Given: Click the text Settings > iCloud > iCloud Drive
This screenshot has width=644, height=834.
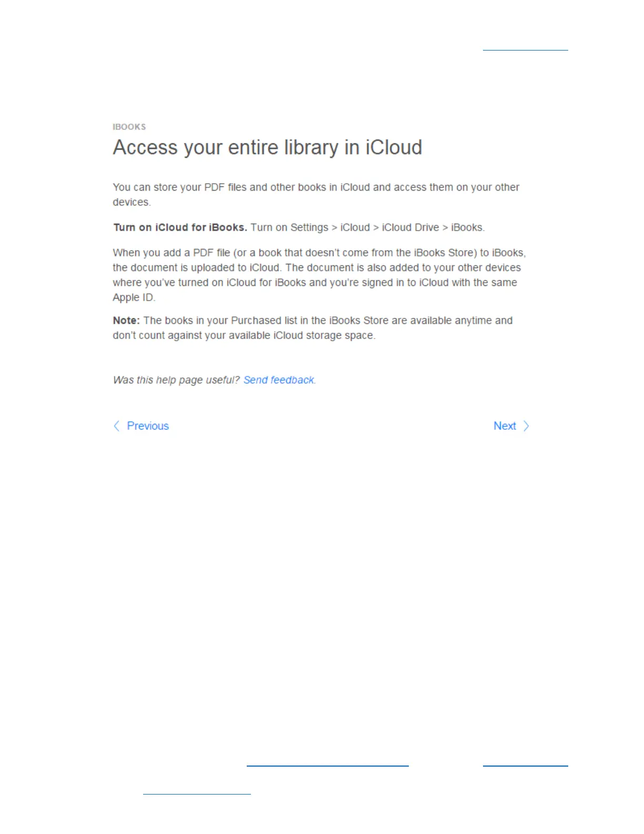Looking at the screenshot, I should 365,227.
